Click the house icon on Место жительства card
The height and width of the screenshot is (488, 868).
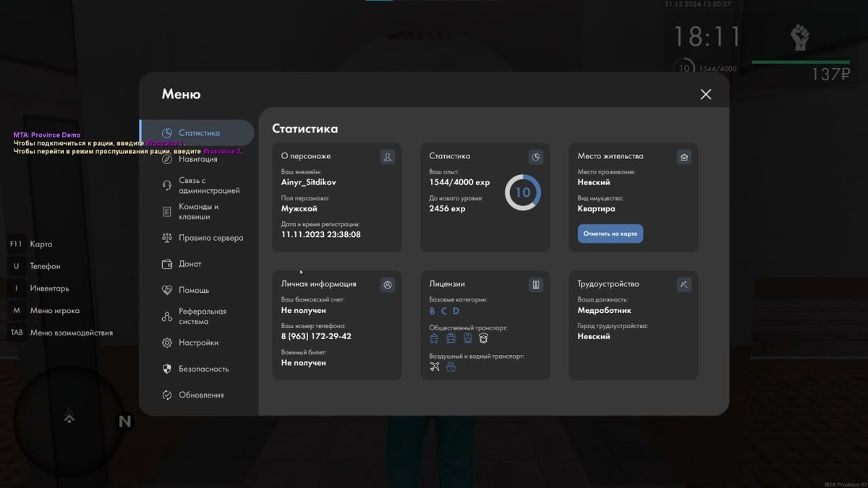point(684,157)
